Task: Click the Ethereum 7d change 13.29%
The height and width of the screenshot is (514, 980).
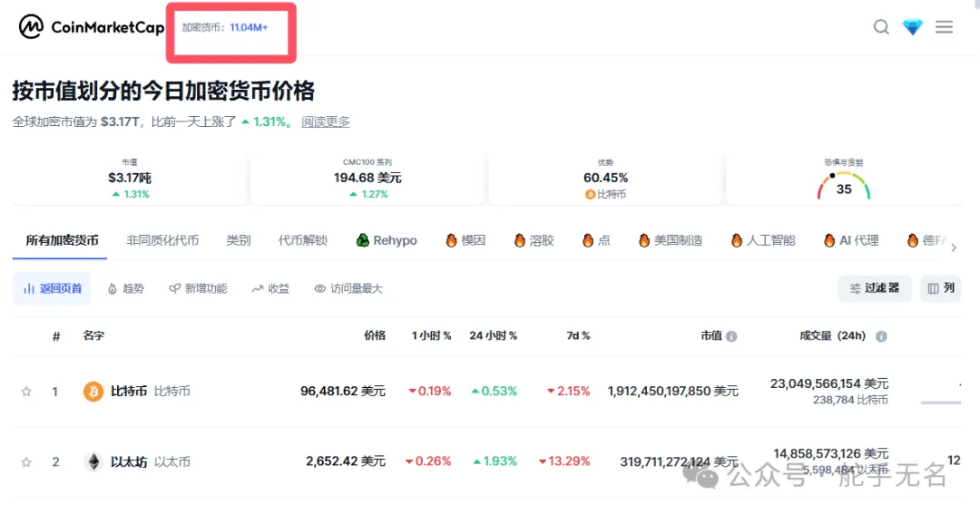Action: point(564,461)
